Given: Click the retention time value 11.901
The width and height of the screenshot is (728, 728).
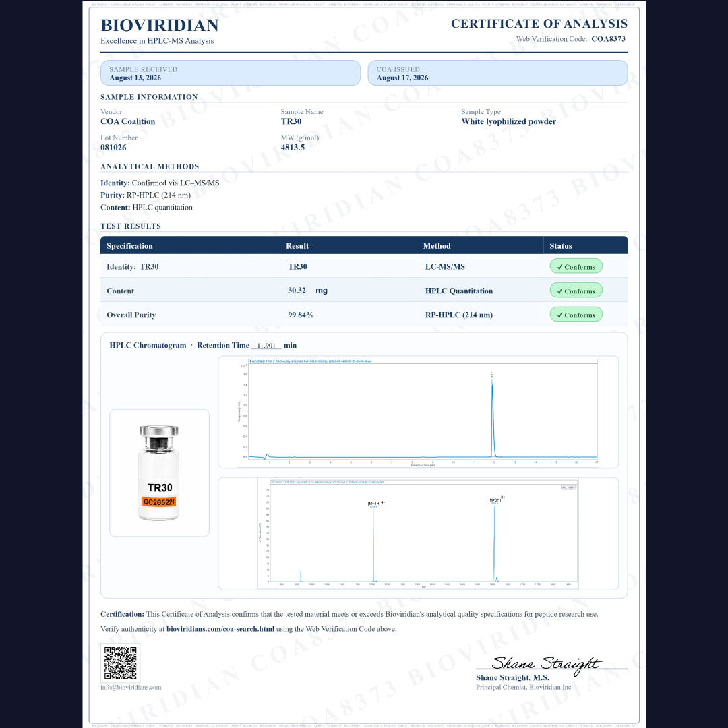Looking at the screenshot, I should [266, 346].
